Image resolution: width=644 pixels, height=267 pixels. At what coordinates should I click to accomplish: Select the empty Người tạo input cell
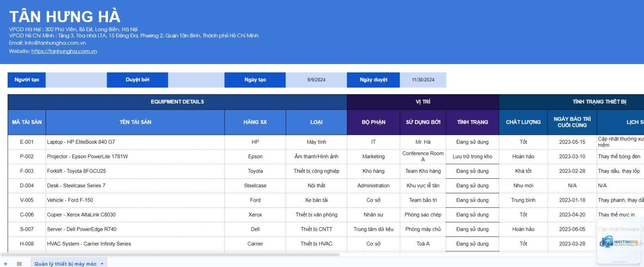tap(76, 80)
